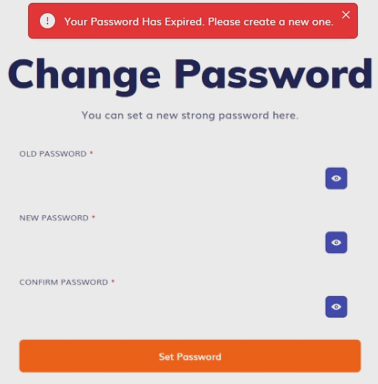This screenshot has height=384, width=378.
Task: Toggle visibility of the new password
Action: 336,242
